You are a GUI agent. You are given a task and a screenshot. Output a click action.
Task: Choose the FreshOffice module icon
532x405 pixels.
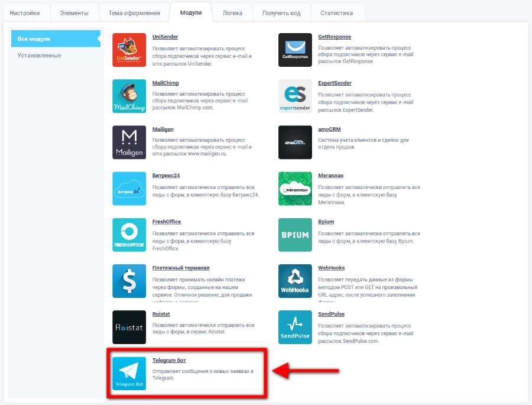click(x=129, y=235)
